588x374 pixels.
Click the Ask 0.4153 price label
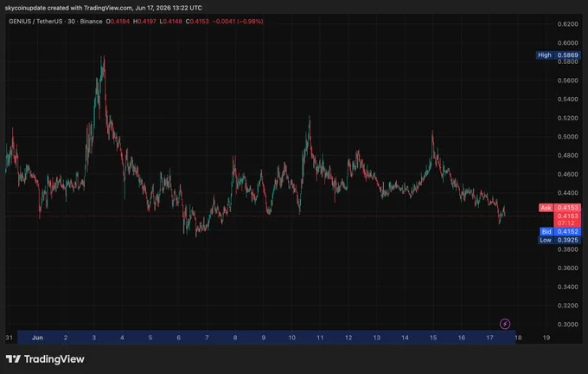(559, 208)
